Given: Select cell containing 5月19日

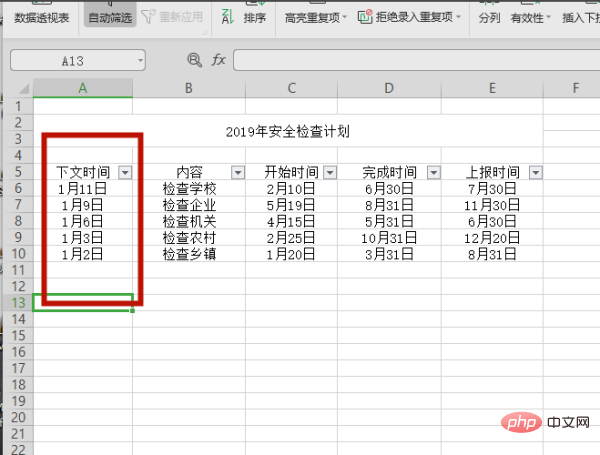Looking at the screenshot, I should tap(292, 205).
